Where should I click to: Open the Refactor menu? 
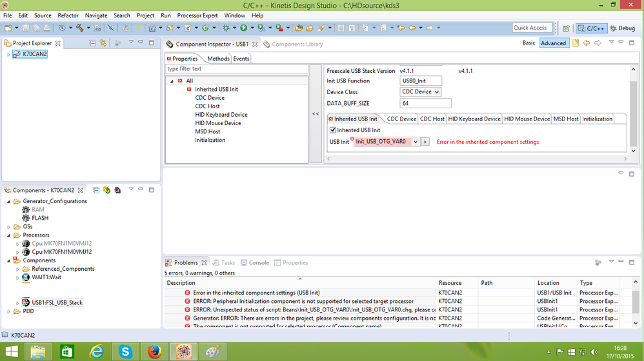point(68,15)
